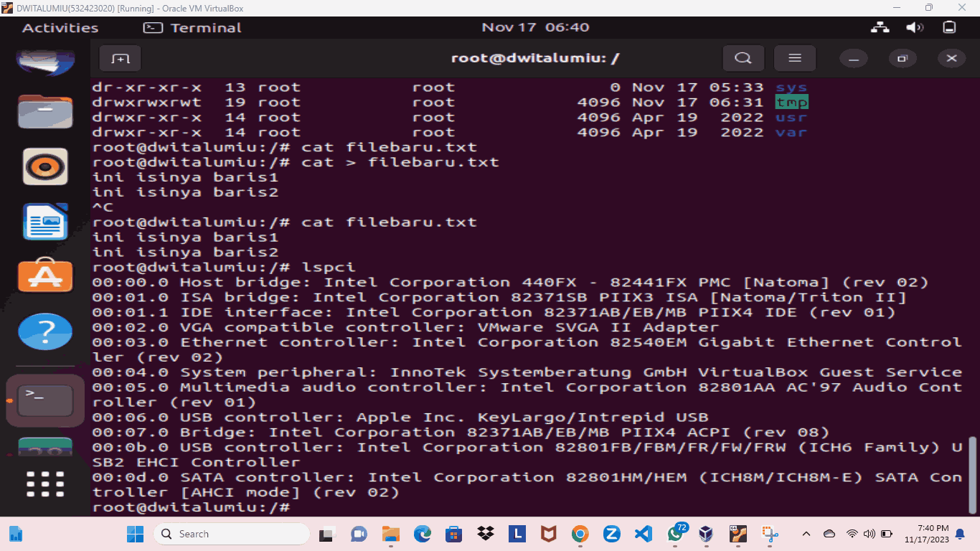The height and width of the screenshot is (551, 980).
Task: Click the Apple Inc. KeyLargo/Intrepid USB line
Action: pyautogui.click(x=400, y=417)
